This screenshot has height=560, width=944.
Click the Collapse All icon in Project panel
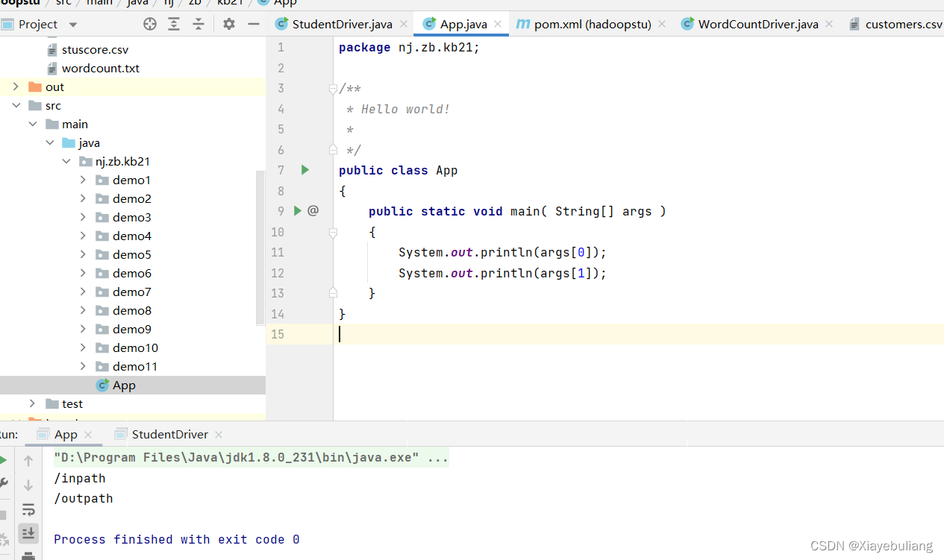click(x=199, y=24)
